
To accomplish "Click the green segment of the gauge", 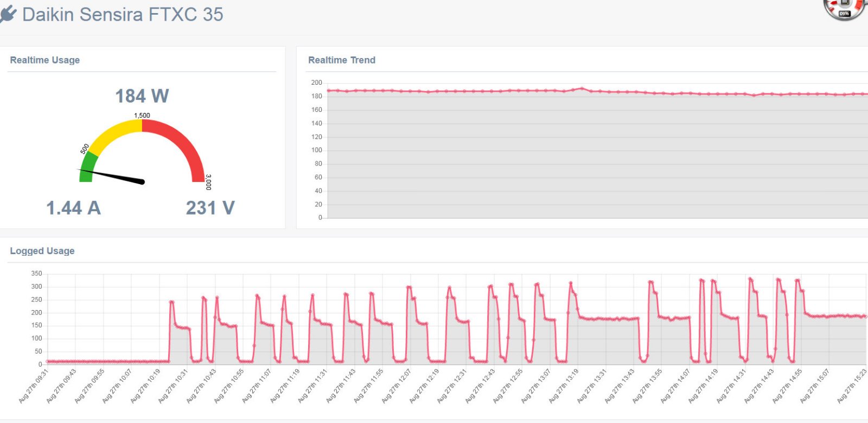I will (x=88, y=167).
